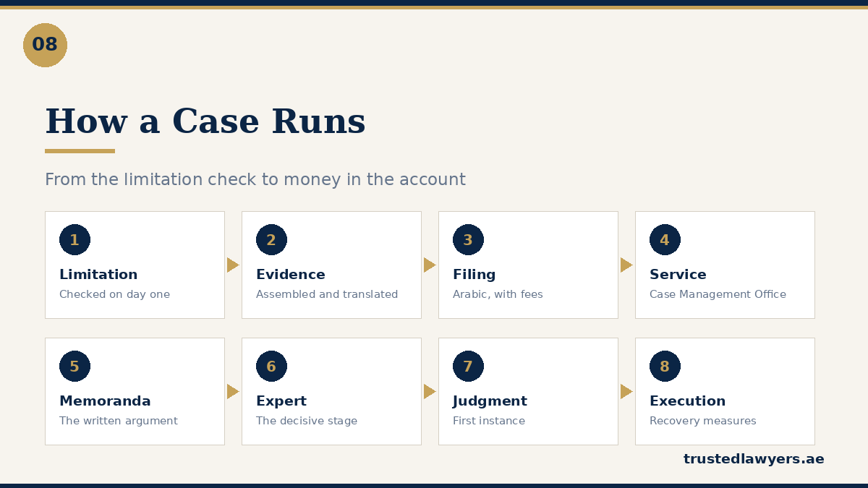Click the "Execution" card heading
This screenshot has height=488, width=868.
click(687, 401)
